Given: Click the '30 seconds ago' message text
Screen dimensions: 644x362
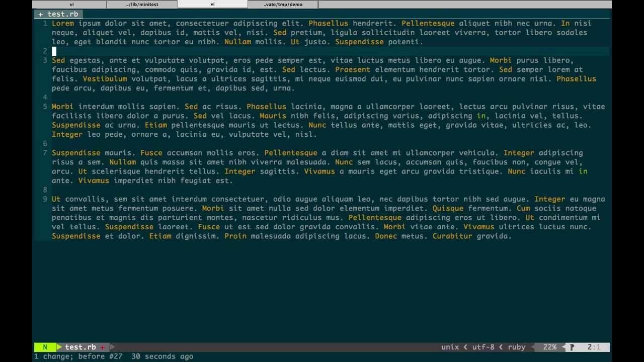Looking at the screenshot, I should point(163,356).
